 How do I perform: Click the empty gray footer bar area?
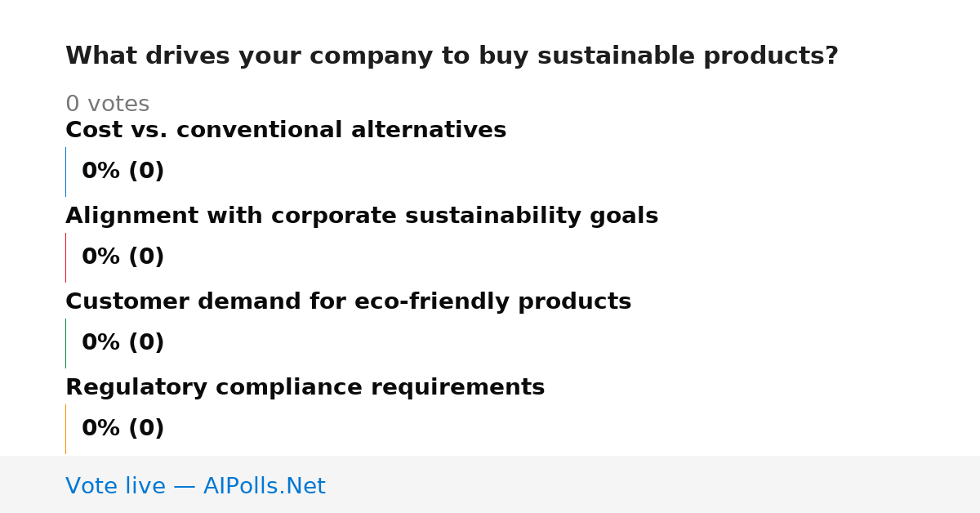pos(653,484)
